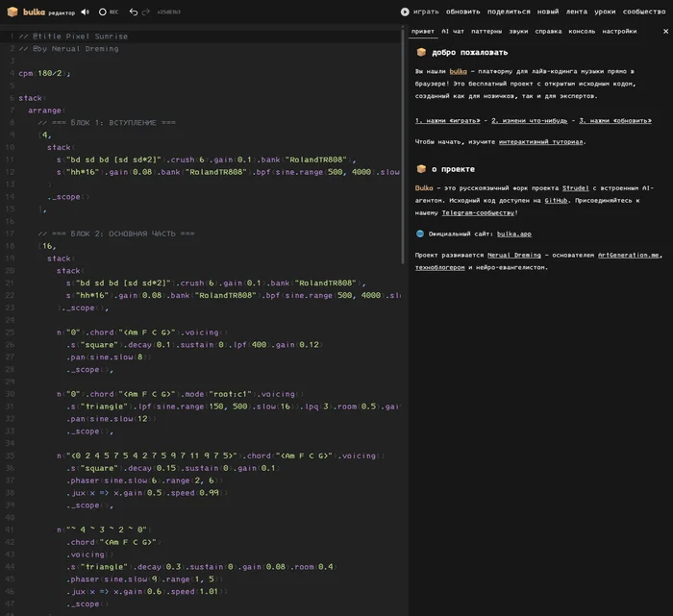Place cursor on the cpm(180/2); line
This screenshot has width=673, height=616.
[x=44, y=73]
